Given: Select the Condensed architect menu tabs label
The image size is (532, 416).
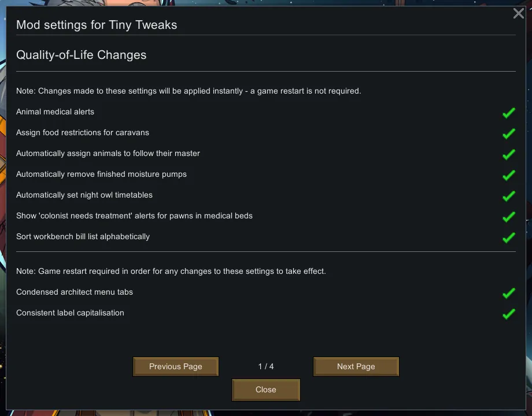Looking at the screenshot, I should tap(75, 292).
